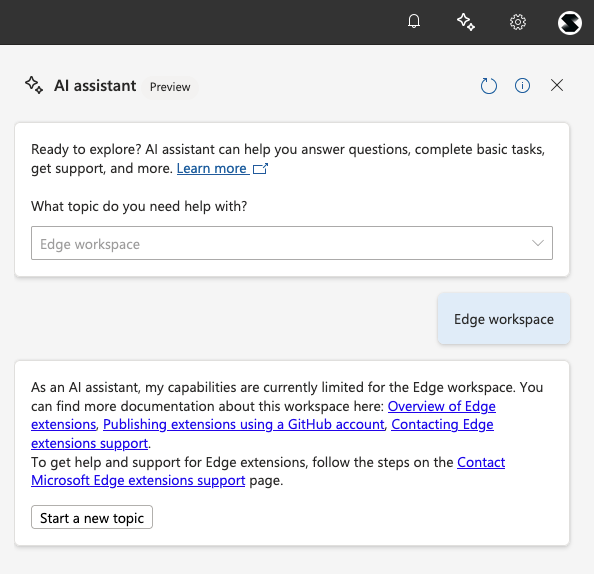Click the AI assistant sparkle icon in top bar
Screen dimensions: 594x574
[466, 22]
